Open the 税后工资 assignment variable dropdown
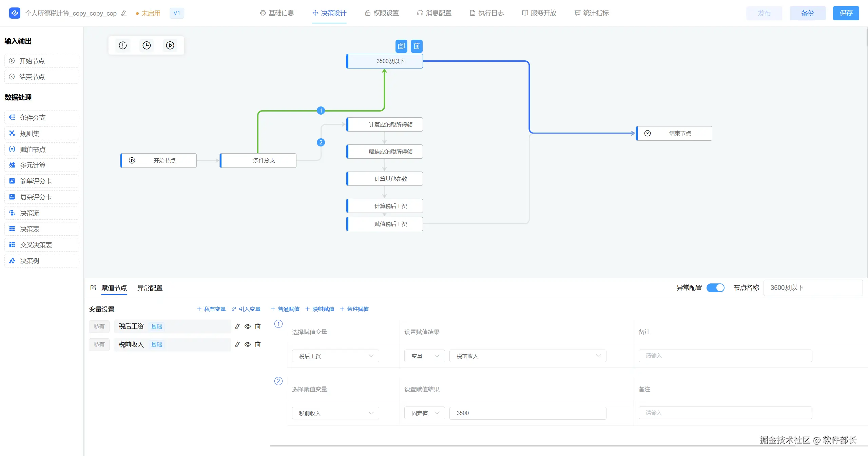This screenshot has width=868, height=456. [335, 356]
